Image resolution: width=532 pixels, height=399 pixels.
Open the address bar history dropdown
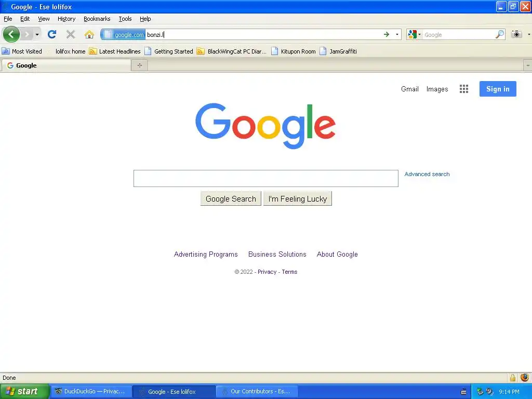tap(397, 34)
